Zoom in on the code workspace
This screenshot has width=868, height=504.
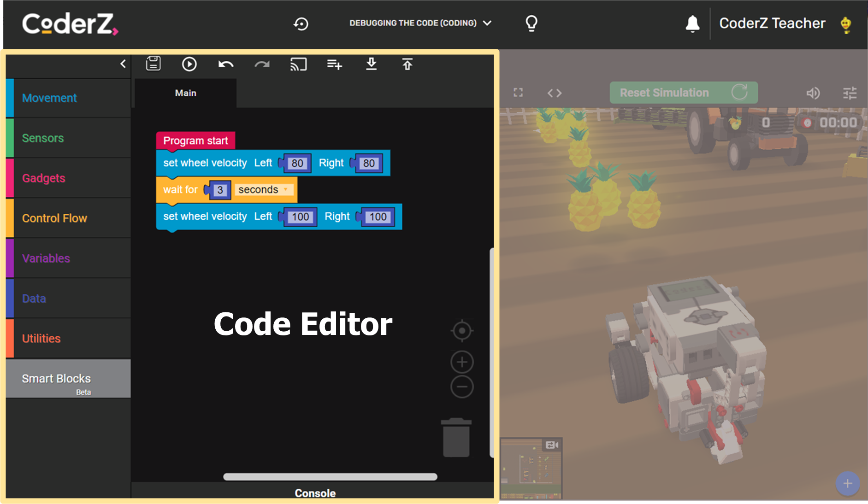(462, 362)
